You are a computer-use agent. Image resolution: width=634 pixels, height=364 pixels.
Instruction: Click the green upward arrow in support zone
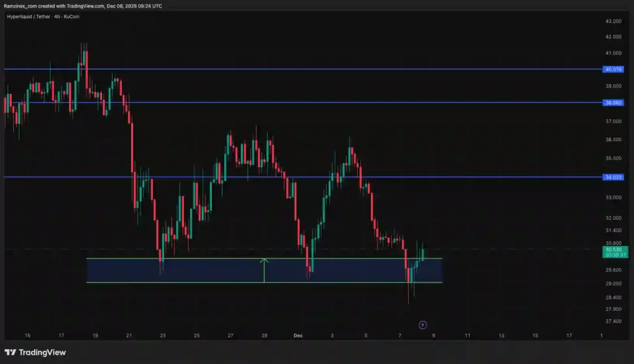click(x=264, y=270)
